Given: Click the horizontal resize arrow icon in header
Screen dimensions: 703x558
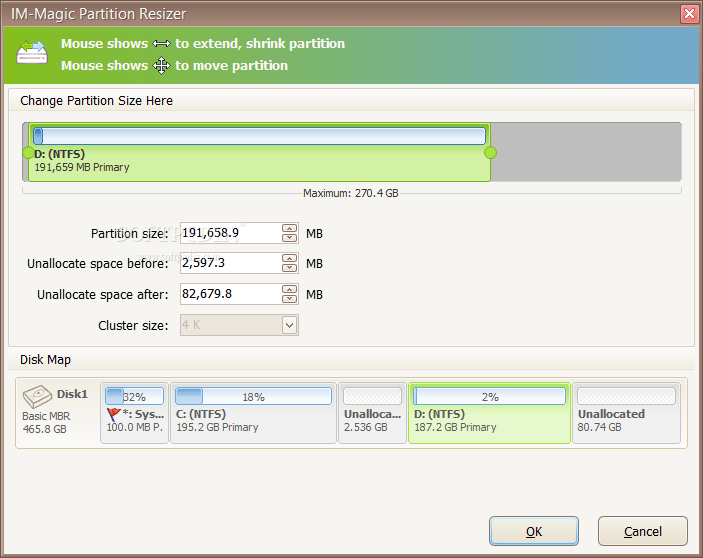Looking at the screenshot, I should tap(161, 43).
